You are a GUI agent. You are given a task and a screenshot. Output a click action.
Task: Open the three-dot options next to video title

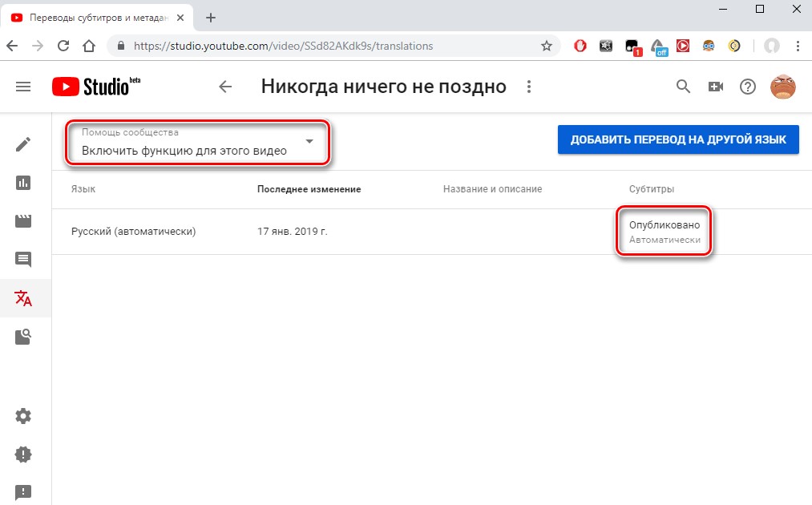tap(527, 87)
